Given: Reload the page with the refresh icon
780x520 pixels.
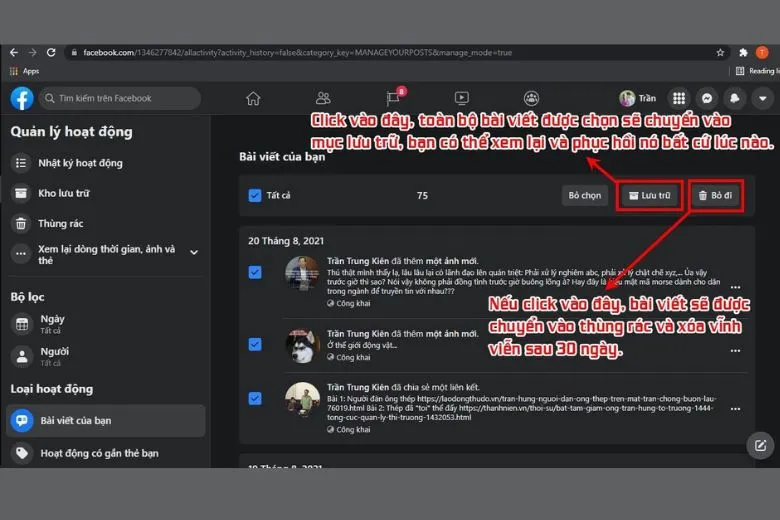Looking at the screenshot, I should (51, 52).
